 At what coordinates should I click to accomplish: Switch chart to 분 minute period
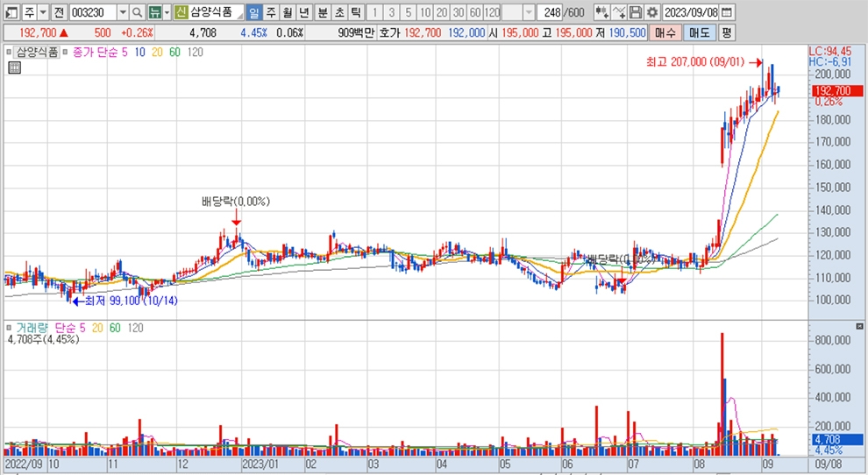[322, 12]
